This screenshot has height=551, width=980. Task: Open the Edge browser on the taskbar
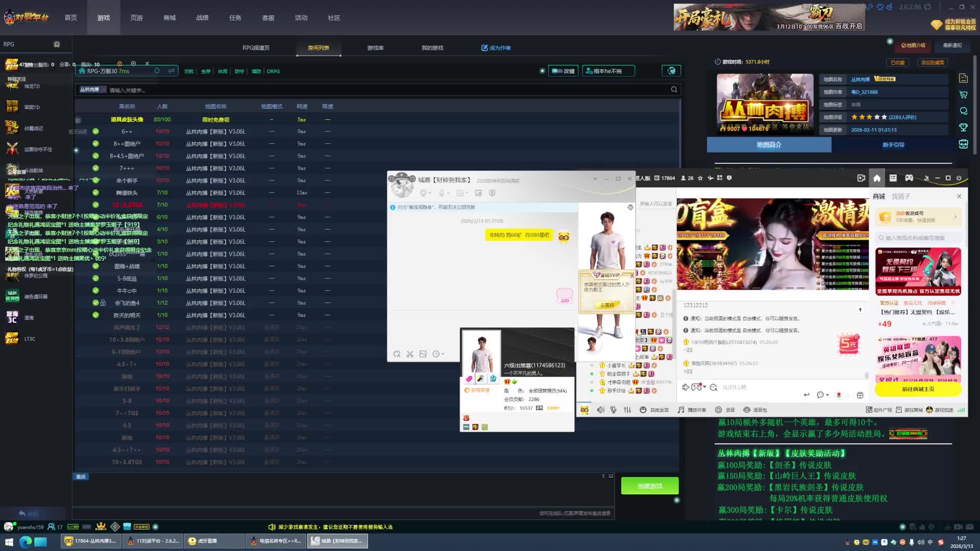tap(25, 541)
